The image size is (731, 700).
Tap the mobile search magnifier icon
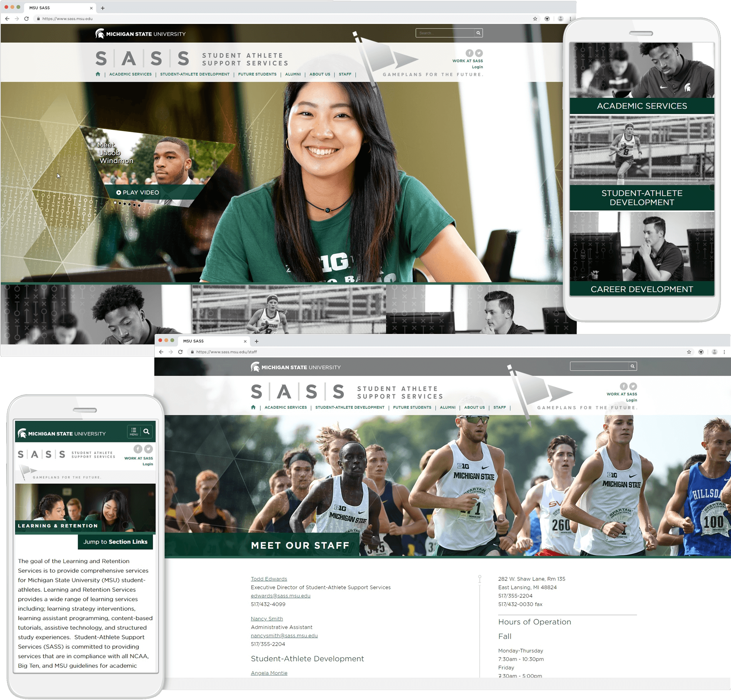click(147, 432)
